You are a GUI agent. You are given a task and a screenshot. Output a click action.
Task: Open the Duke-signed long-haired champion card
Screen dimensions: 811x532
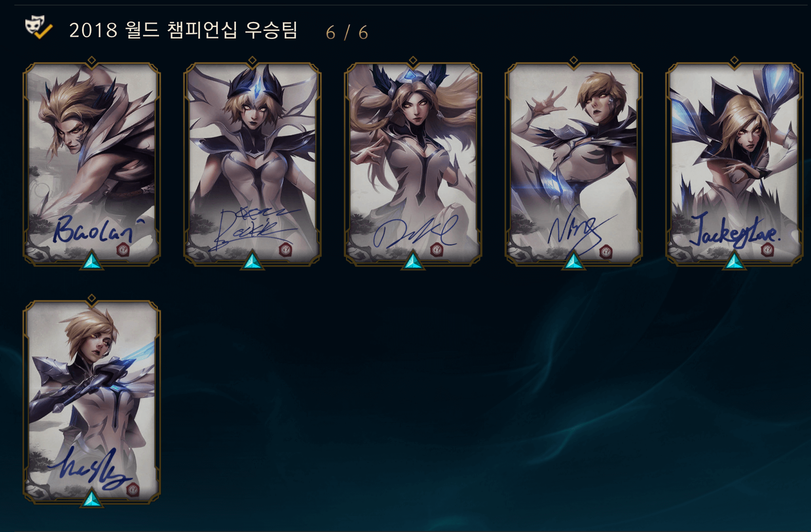coord(413,165)
